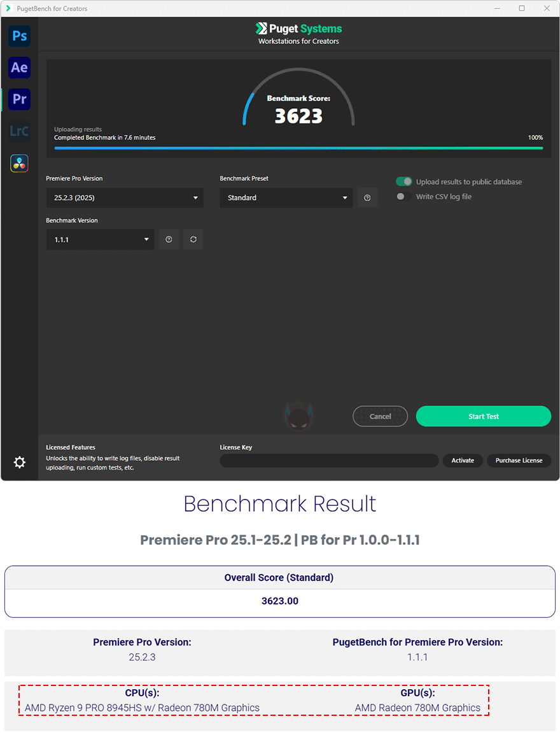Select the Lightroom Classic benchmark icon
560x735 pixels.
[19, 131]
